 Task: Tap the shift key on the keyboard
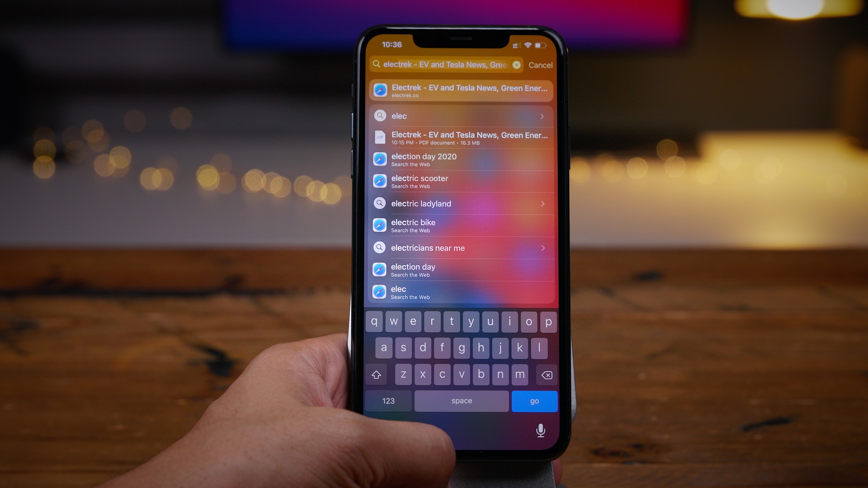coord(376,374)
